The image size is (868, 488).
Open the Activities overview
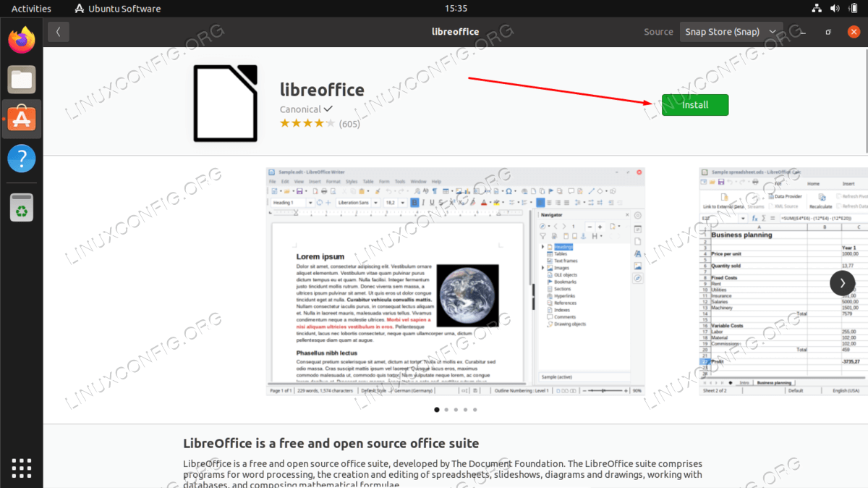click(x=31, y=9)
